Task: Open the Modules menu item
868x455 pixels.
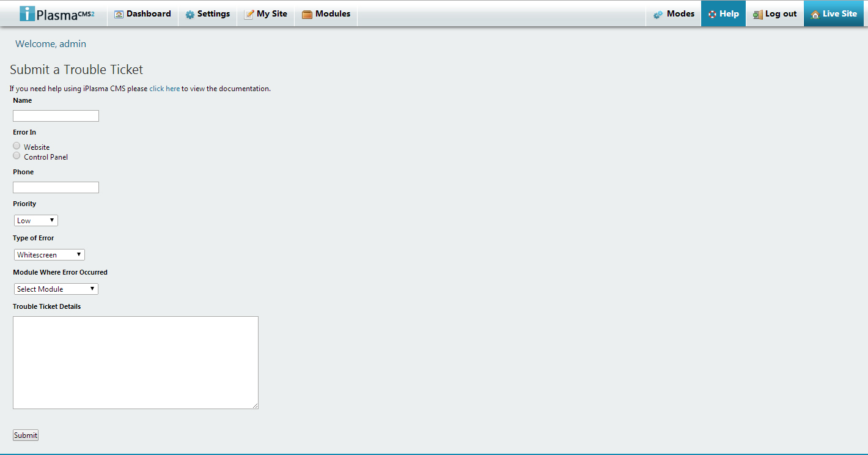Action: click(x=326, y=13)
